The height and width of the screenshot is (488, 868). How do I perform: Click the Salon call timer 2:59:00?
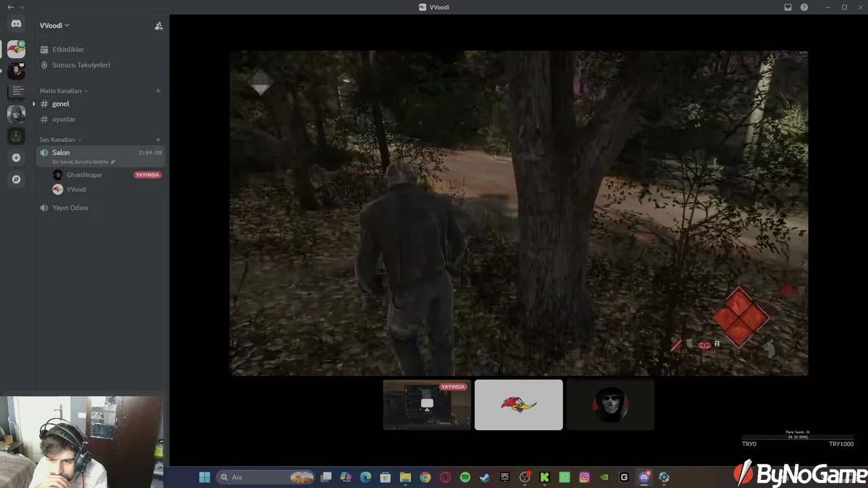pos(150,153)
